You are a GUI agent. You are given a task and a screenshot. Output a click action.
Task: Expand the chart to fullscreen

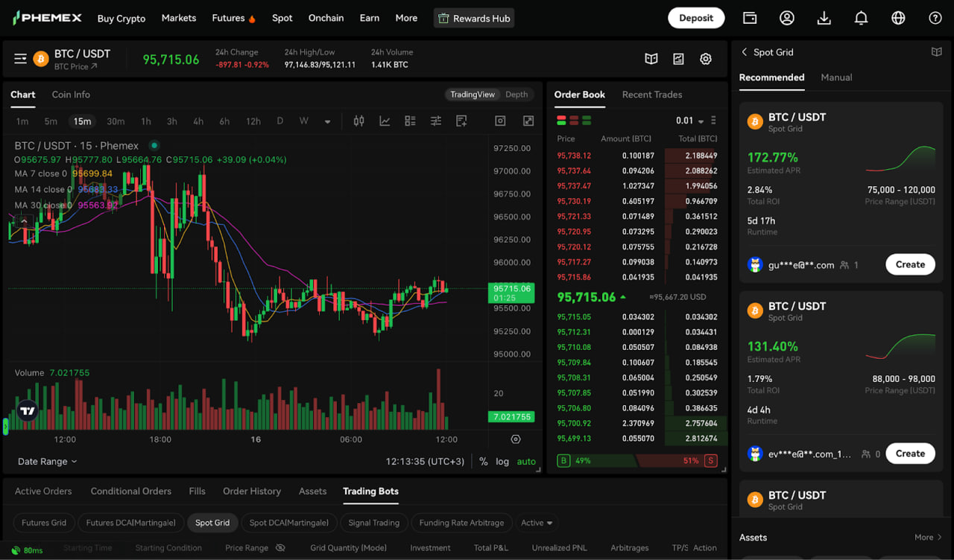(x=528, y=121)
